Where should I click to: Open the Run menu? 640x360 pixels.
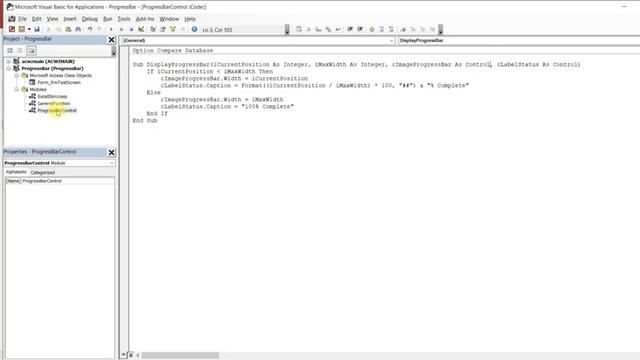point(107,19)
